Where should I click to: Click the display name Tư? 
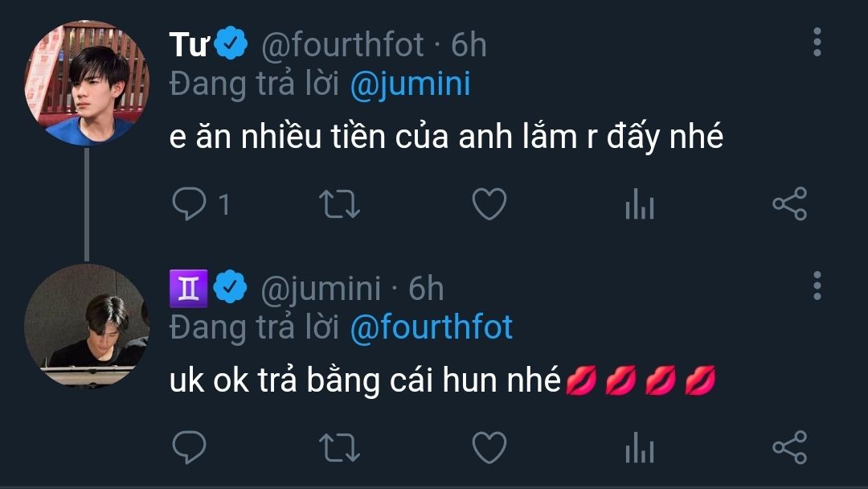click(x=189, y=46)
